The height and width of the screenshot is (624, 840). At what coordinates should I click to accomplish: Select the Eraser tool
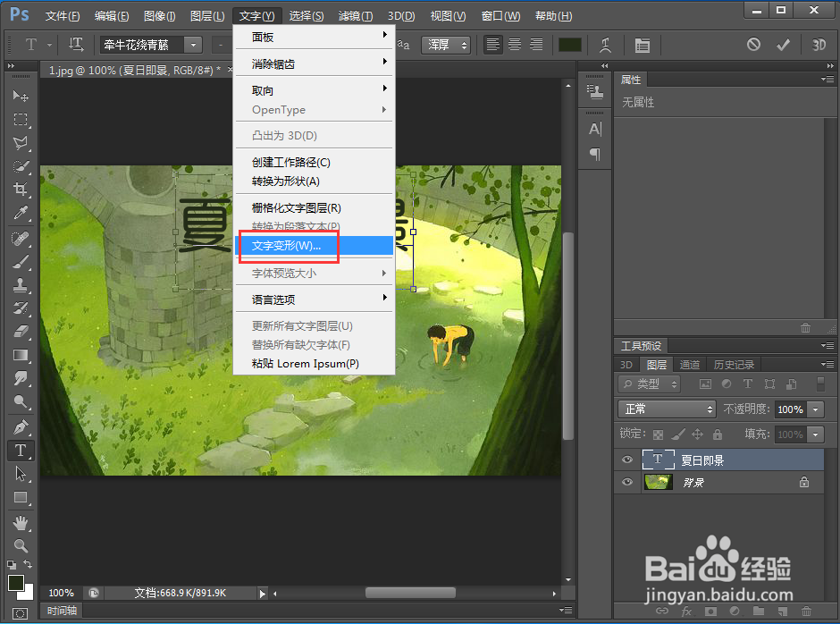coord(21,332)
